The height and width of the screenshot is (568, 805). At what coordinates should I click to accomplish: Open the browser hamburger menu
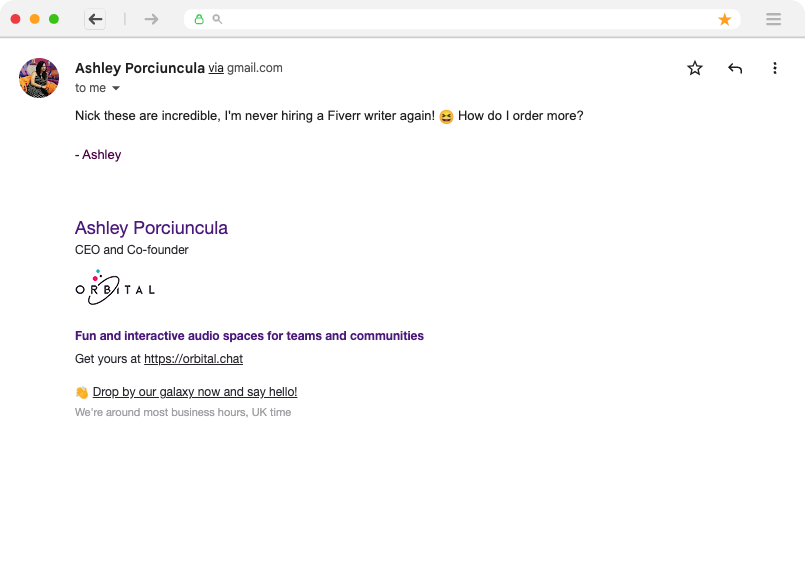(x=773, y=20)
